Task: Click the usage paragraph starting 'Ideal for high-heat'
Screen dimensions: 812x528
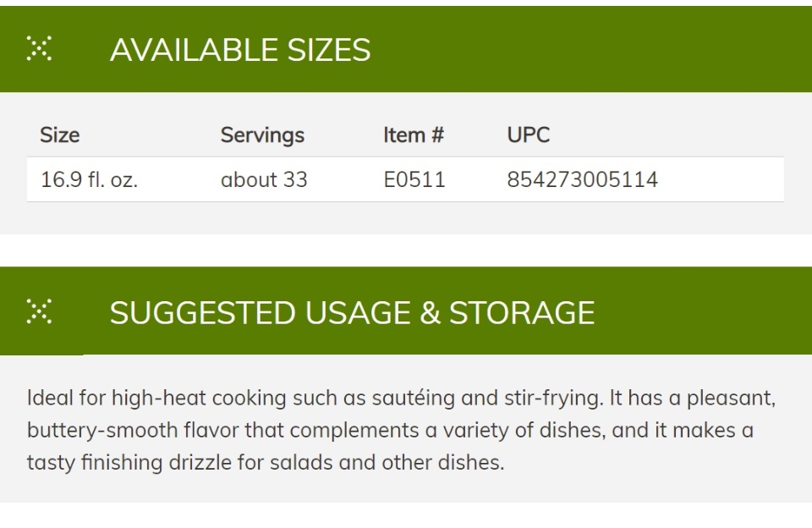Action: [401, 430]
